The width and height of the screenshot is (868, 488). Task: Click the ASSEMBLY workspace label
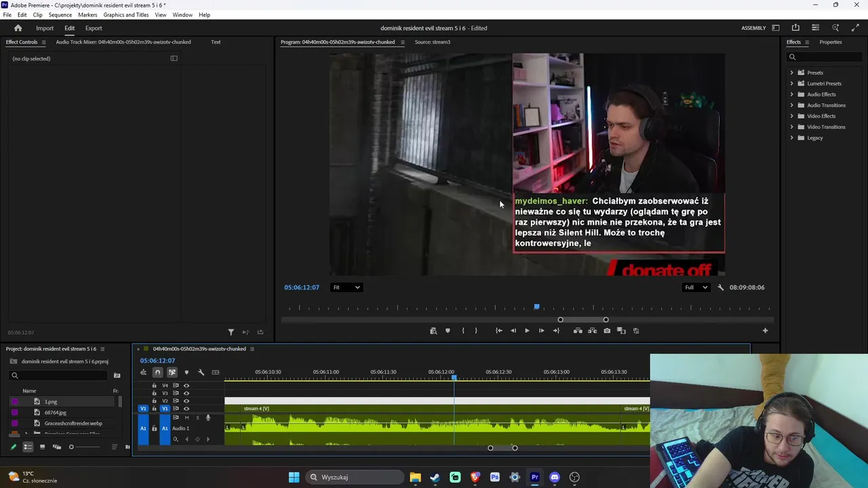coord(753,28)
